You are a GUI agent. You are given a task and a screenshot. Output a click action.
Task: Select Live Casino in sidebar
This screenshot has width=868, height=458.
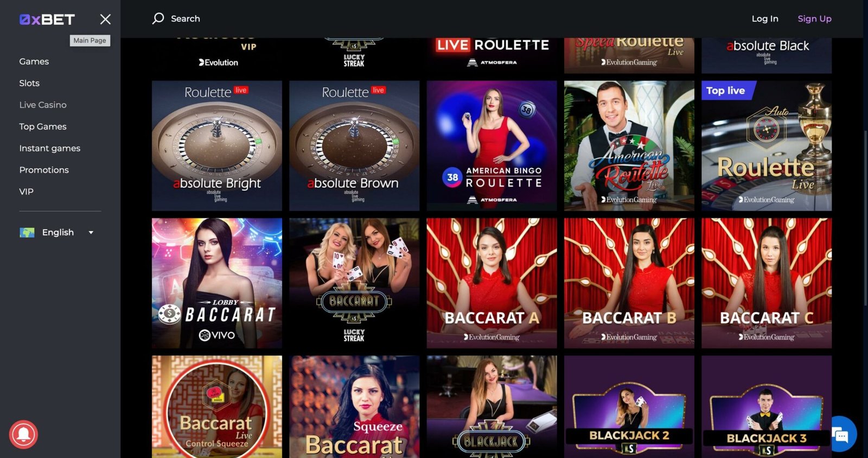tap(43, 105)
